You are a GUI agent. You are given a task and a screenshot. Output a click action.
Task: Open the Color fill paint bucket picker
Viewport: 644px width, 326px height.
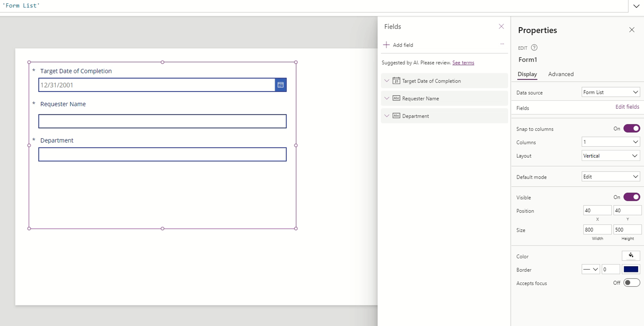click(x=631, y=256)
